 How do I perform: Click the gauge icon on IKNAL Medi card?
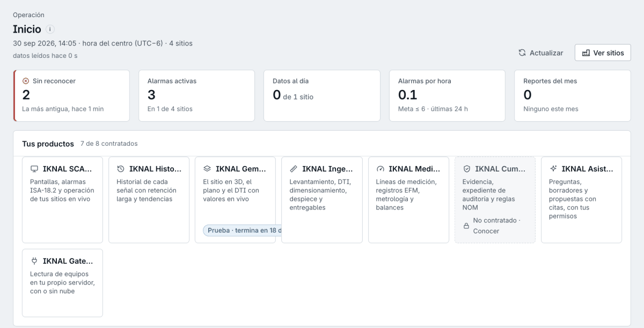tap(380, 169)
